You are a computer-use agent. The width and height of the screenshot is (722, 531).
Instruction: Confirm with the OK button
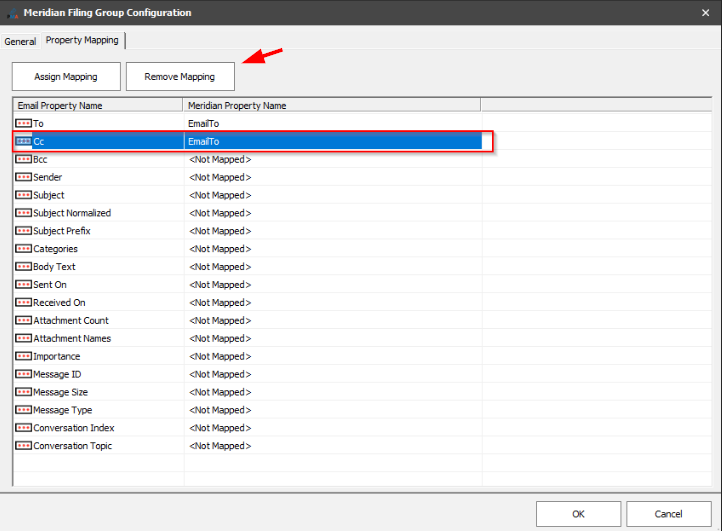point(578,514)
